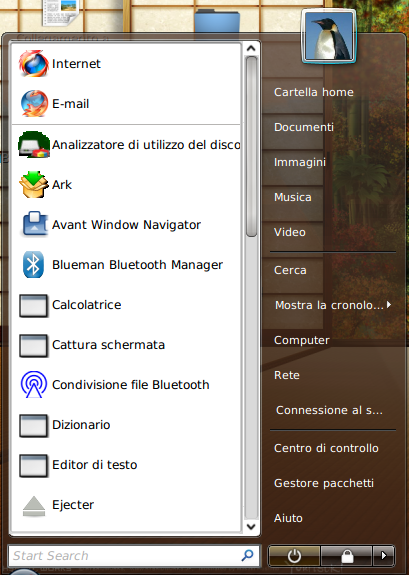Screen dimensions: 409x575
Task: Click the magnifier icon in search box
Action: coord(248,555)
